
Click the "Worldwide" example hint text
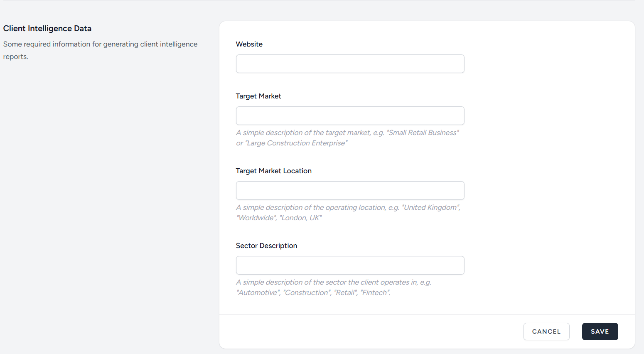tap(256, 218)
